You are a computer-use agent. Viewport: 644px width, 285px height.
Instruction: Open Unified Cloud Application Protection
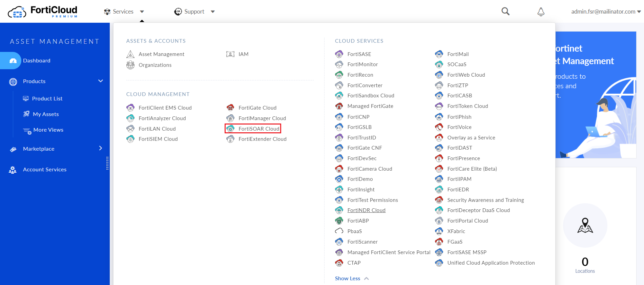[x=491, y=263]
